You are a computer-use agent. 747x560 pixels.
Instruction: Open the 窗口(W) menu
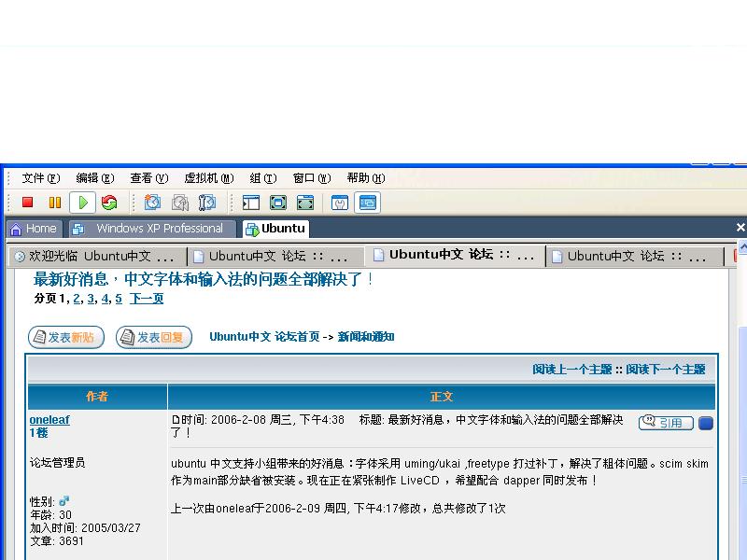[312, 178]
